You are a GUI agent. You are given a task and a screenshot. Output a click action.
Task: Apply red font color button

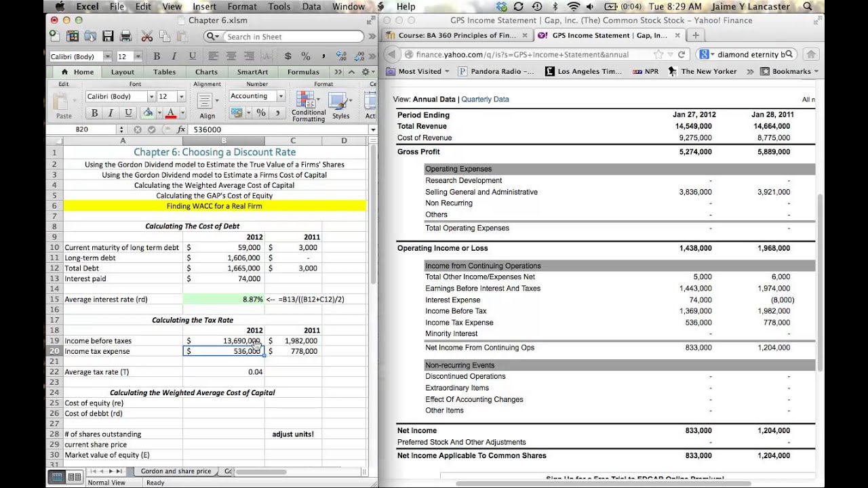(170, 113)
